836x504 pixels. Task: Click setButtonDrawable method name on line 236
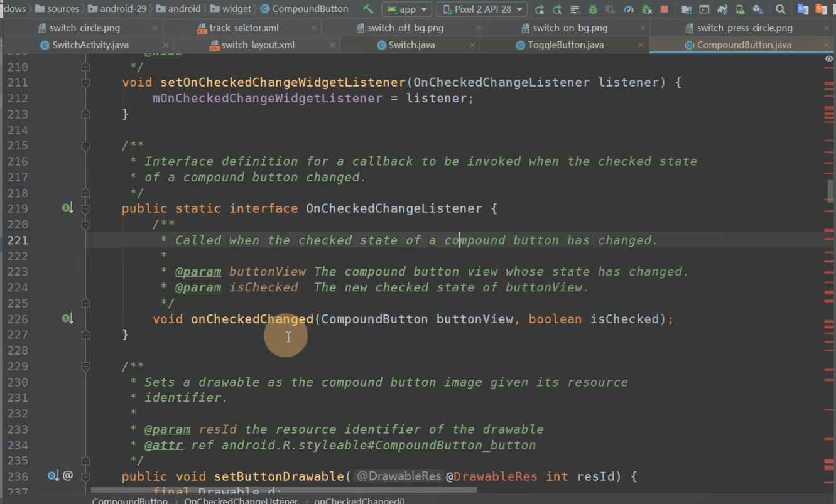[x=279, y=476]
